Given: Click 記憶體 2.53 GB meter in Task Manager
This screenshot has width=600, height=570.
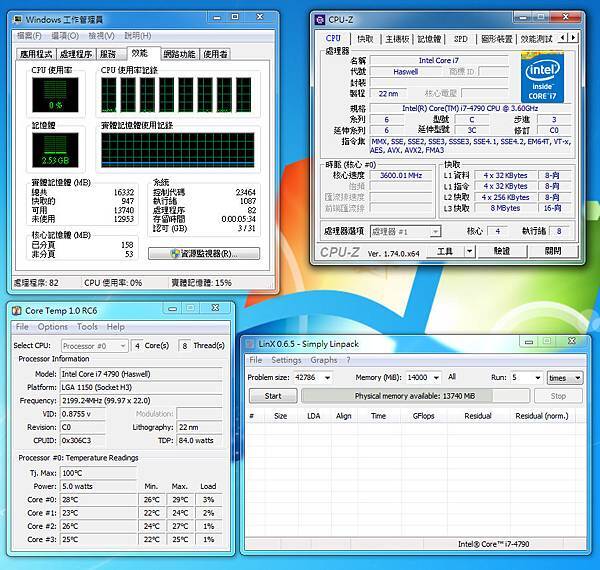Looking at the screenshot, I should pos(55,150).
